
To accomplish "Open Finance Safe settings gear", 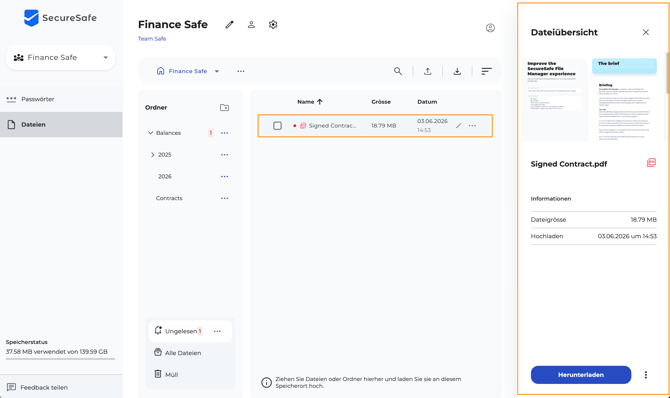I will pyautogui.click(x=273, y=25).
